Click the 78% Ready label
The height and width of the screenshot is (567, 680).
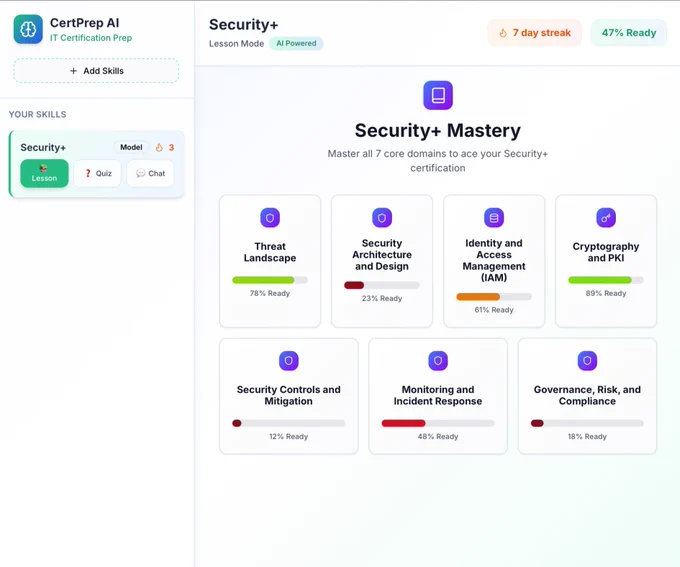270,293
